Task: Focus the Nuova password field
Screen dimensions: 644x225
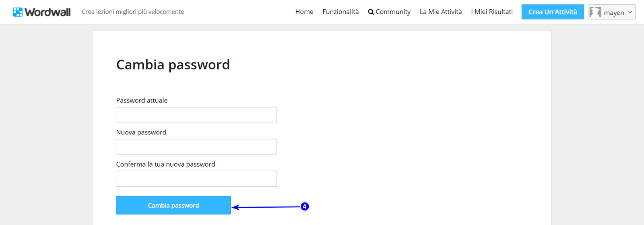Action: point(196,147)
